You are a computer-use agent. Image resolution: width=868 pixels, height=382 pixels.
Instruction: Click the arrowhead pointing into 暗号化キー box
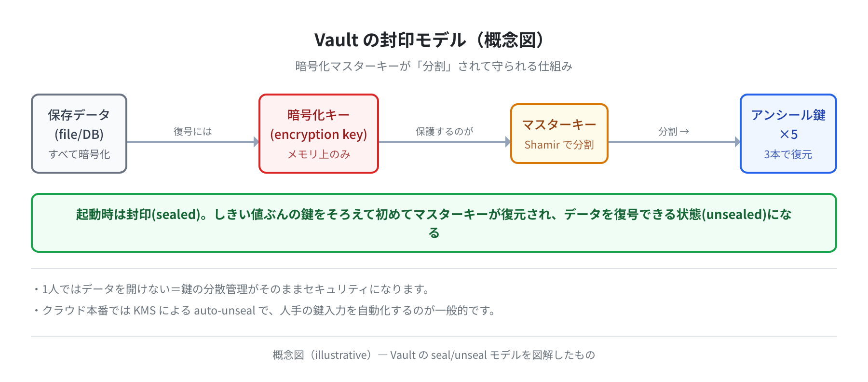pos(257,142)
